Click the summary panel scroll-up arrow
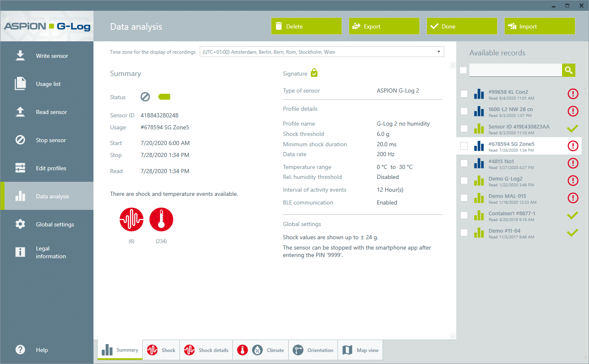Viewport: 589px width, 364px height. coord(453,66)
